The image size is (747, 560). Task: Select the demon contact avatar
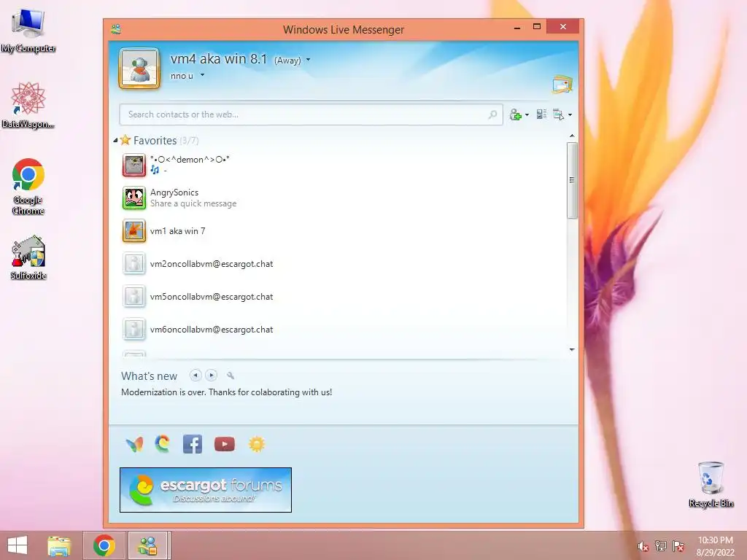pos(134,165)
